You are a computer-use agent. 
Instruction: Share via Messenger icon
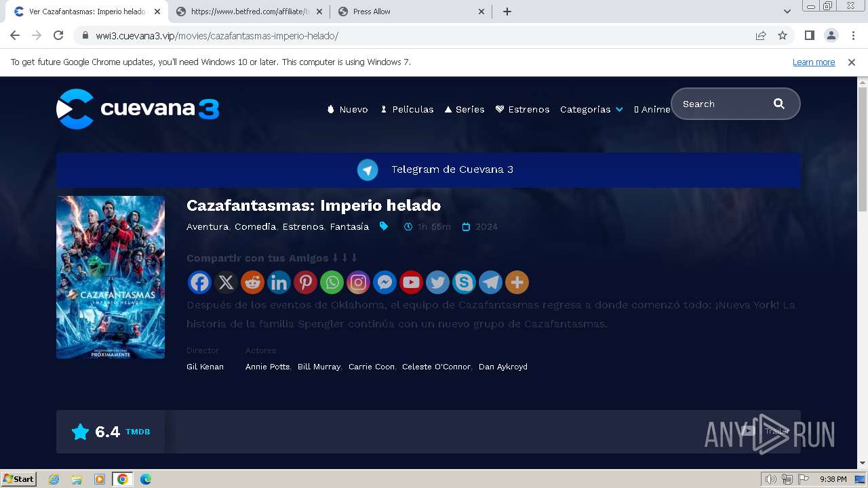[x=384, y=282]
